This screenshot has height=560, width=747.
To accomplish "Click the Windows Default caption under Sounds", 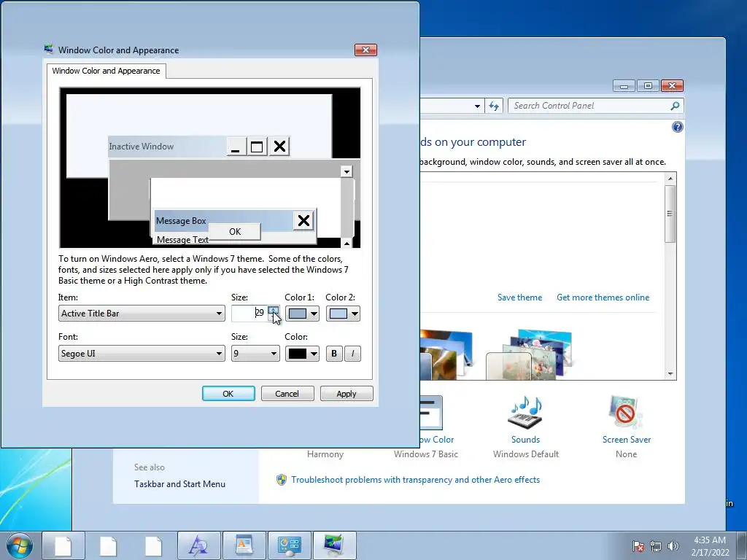I will pos(526,454).
